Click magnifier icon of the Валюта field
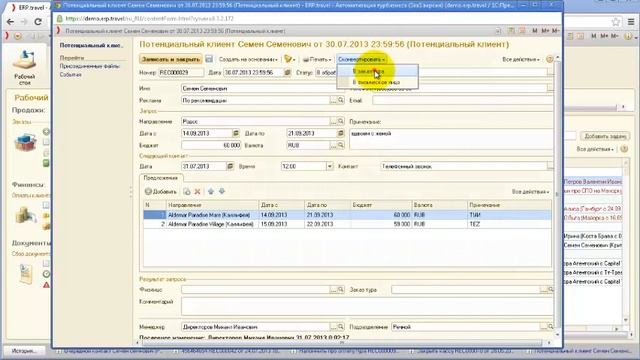The image size is (640, 360). pos(341,145)
